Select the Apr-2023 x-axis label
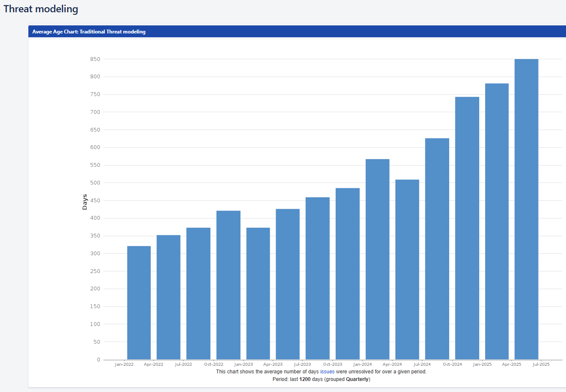This screenshot has width=566, height=392. pos(273,364)
